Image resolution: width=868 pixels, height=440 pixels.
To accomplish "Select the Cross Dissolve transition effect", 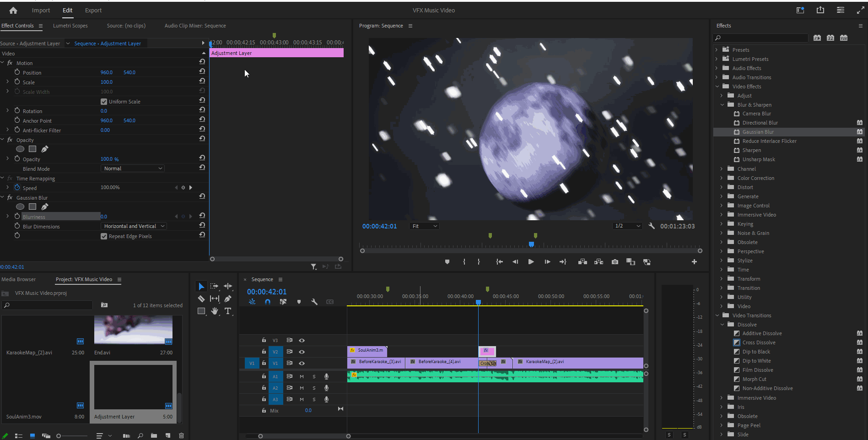I will point(759,342).
